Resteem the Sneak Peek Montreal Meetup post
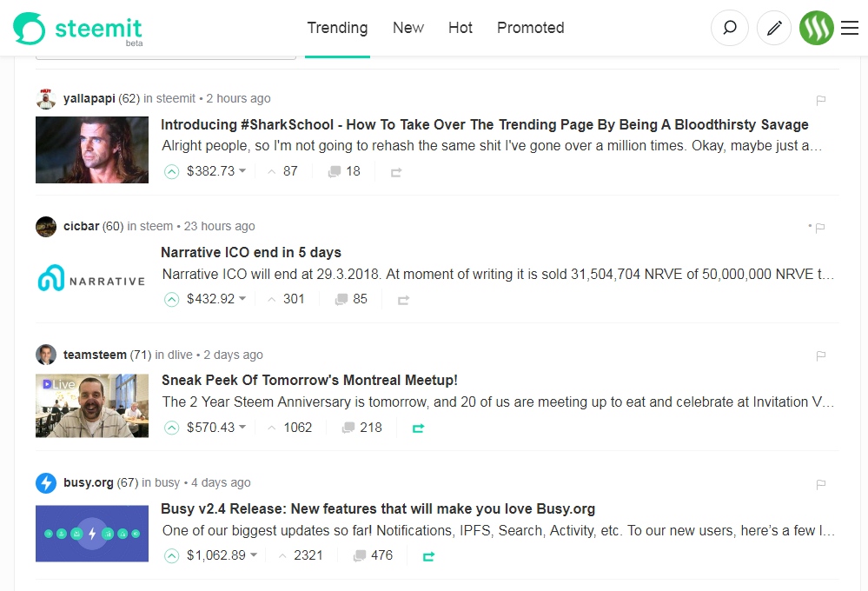868x591 pixels. pyautogui.click(x=418, y=428)
